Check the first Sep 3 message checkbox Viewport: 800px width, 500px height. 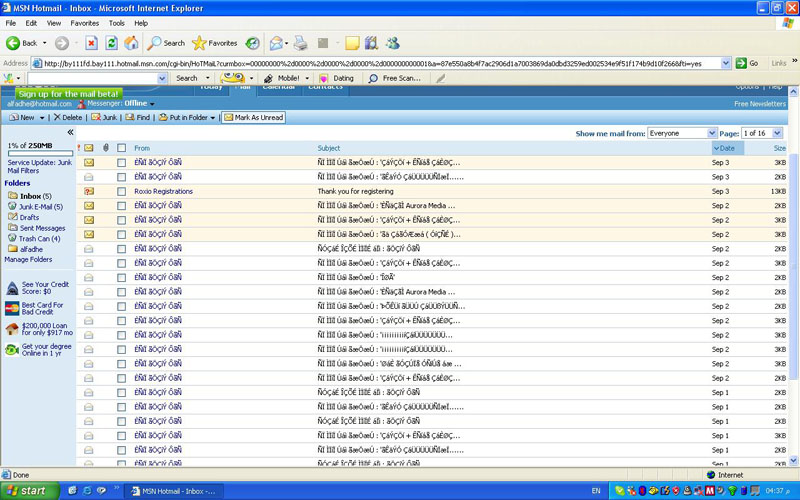coord(121,163)
